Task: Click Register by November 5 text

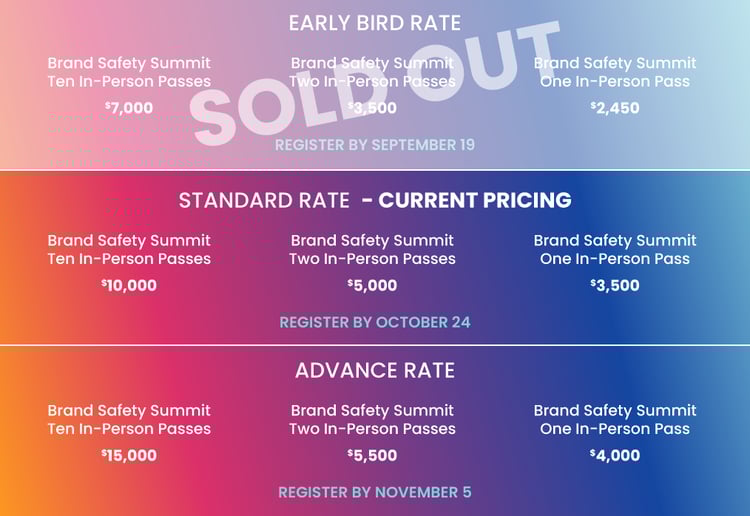Action: tap(375, 492)
